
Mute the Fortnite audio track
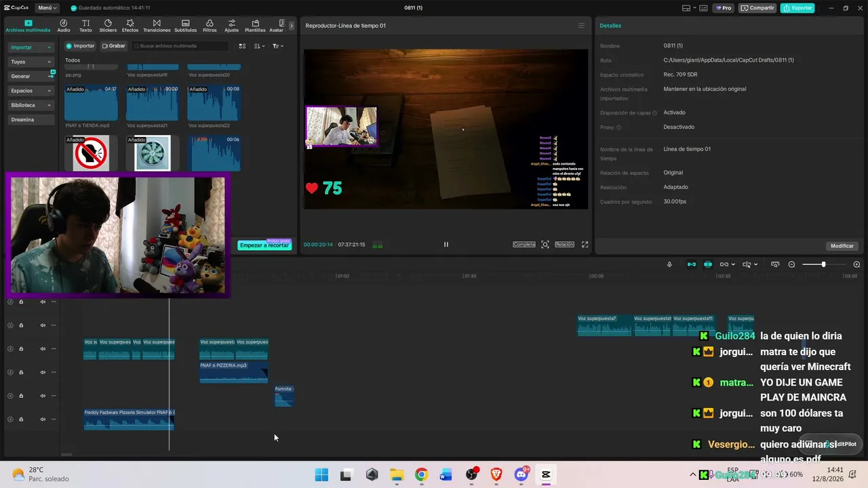[x=43, y=396]
